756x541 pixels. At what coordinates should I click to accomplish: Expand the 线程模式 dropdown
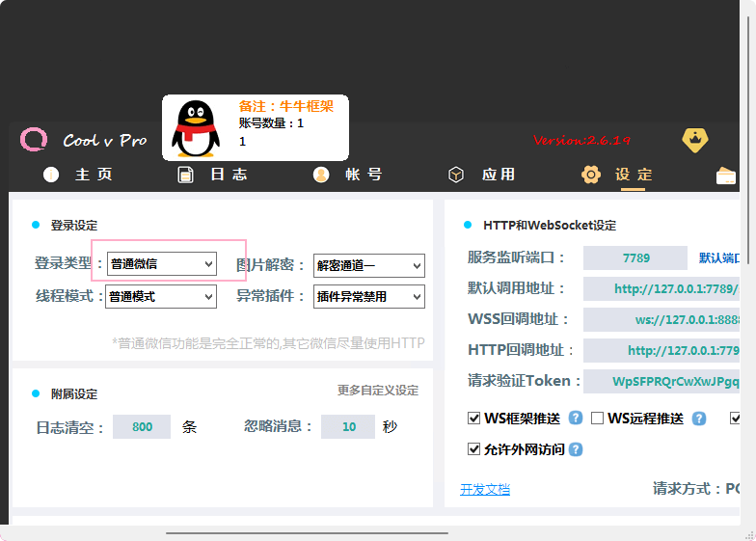coord(161,297)
